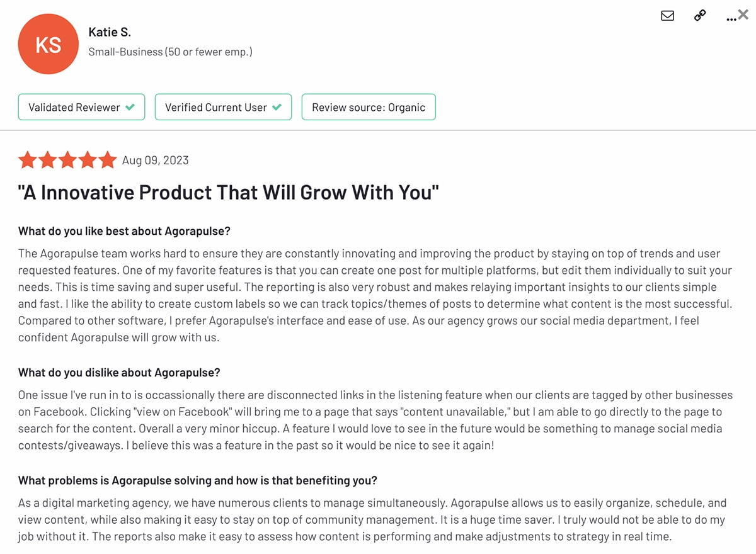Viewport: 756px width, 554px height.
Task: Click the green checkmark beside Verified Current User
Action: (277, 107)
